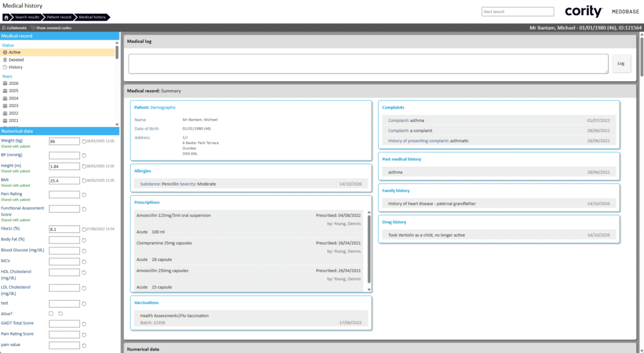Click the Medical record panel scroll down arrow
Viewport: 644px width, 353px height.
point(117,124)
